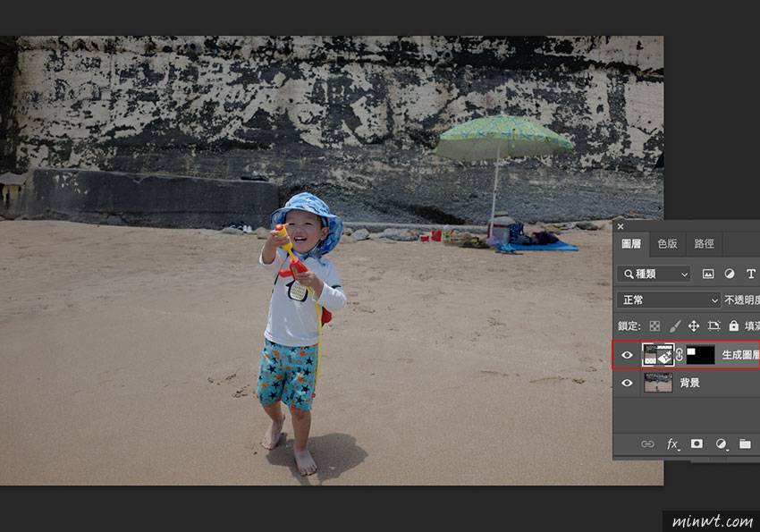This screenshot has width=760, height=532.
Task: Select the 圖層 tab
Action: coord(631,243)
